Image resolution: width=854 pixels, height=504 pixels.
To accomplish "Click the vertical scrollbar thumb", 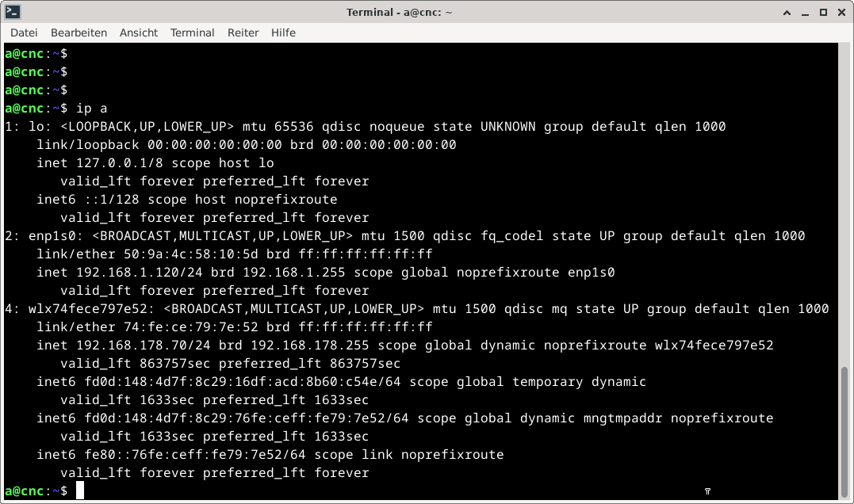I will point(844,432).
